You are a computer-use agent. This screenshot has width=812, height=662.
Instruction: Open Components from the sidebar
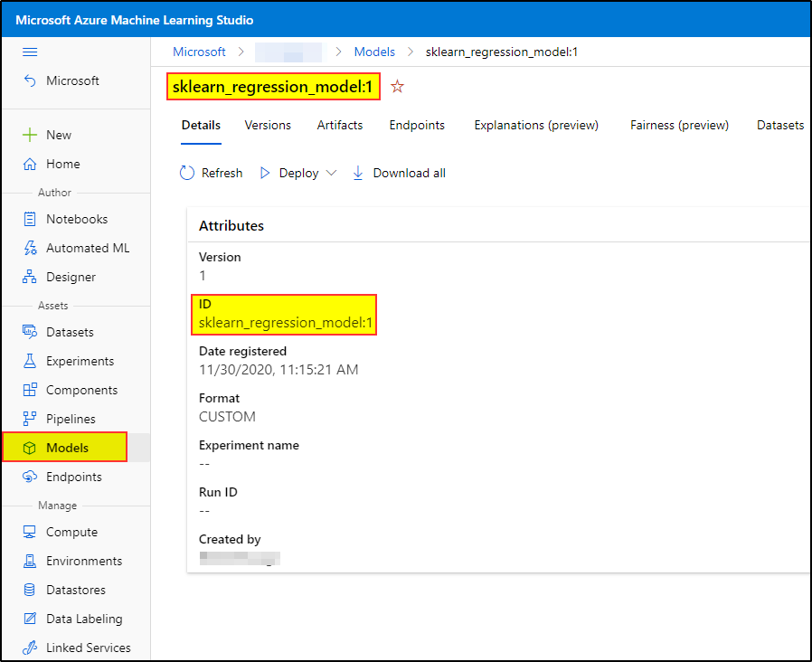point(81,390)
